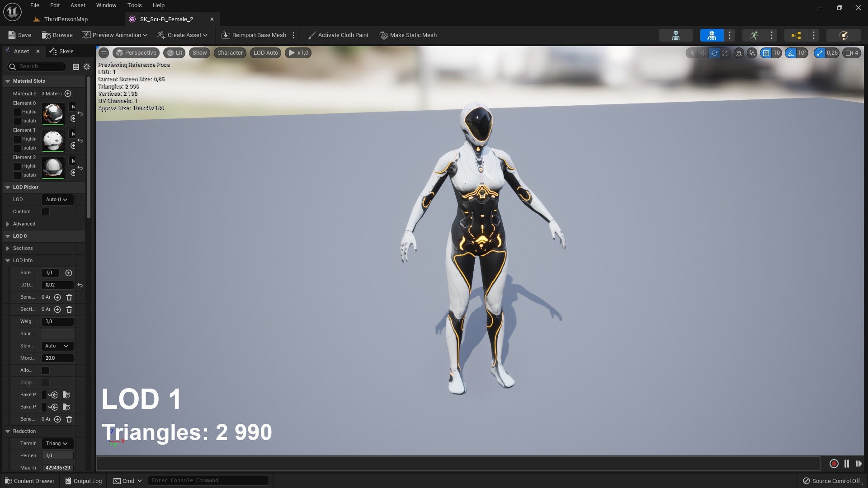
Task: Pause the preview playback
Action: (847, 464)
